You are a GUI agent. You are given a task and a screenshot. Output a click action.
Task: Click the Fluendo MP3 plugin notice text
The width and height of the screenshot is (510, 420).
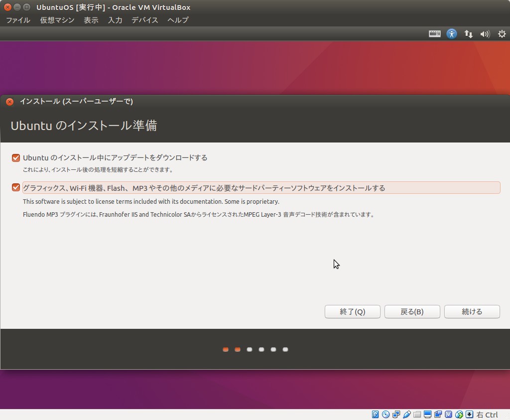198,214
